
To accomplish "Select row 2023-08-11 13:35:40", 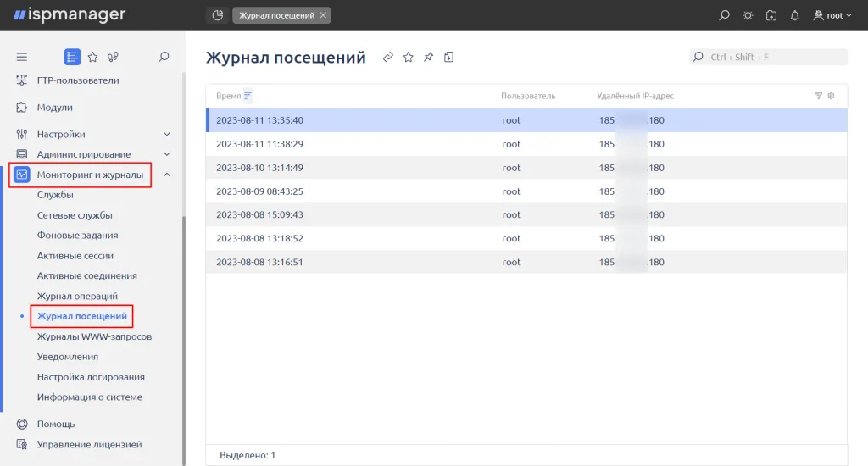I will 526,120.
